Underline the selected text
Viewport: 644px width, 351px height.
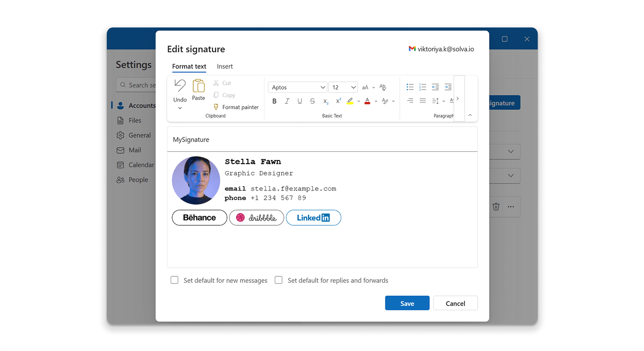299,101
